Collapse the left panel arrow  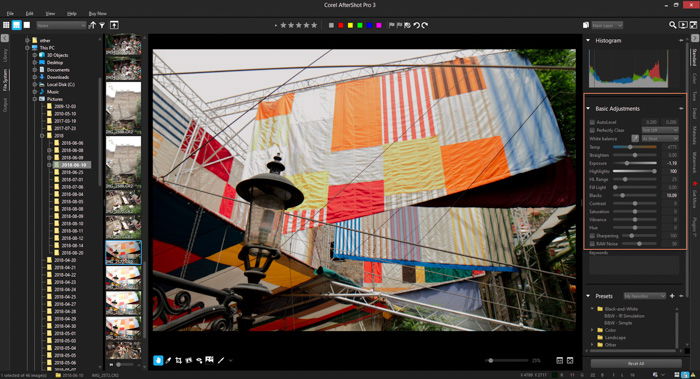pyautogui.click(x=4, y=38)
